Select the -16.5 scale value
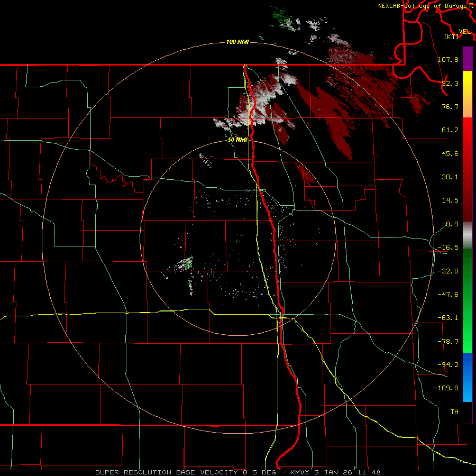The image size is (476, 476). tap(448, 248)
